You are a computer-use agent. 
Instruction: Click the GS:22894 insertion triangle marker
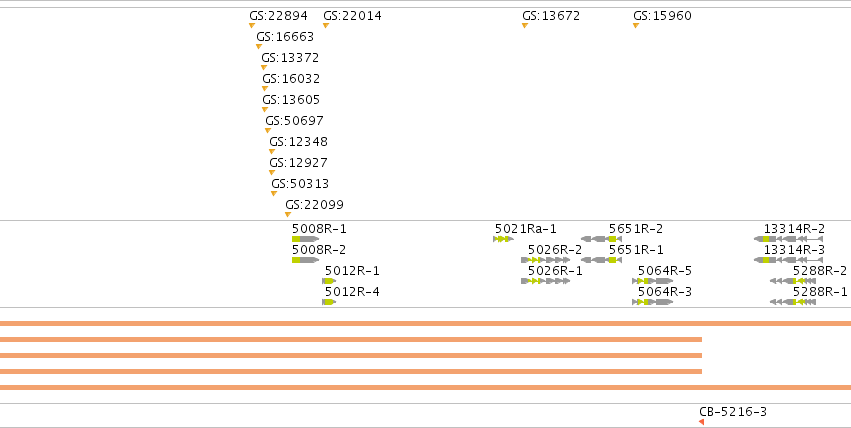coord(252,25)
